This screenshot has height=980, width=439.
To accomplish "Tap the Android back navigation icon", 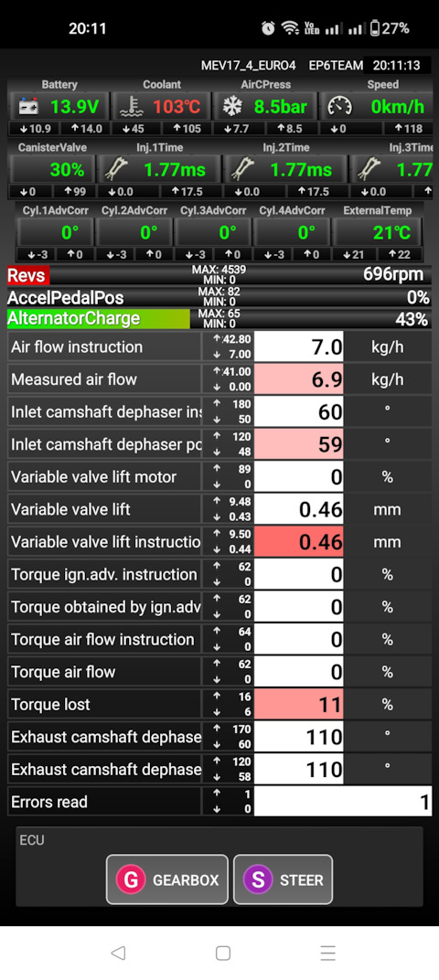I will [x=118, y=953].
